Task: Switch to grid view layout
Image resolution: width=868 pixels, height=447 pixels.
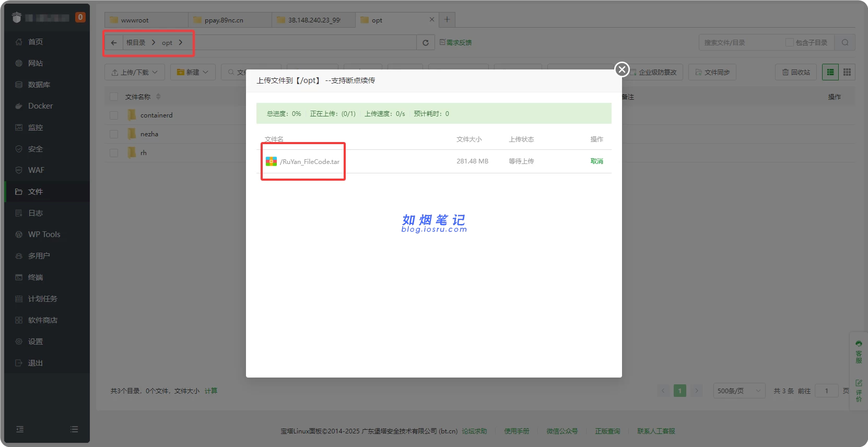Action: (847, 72)
